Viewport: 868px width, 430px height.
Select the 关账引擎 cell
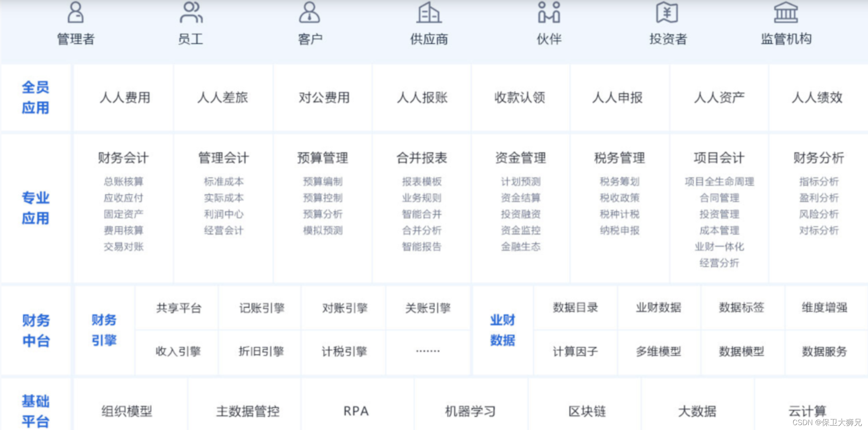coord(428,308)
